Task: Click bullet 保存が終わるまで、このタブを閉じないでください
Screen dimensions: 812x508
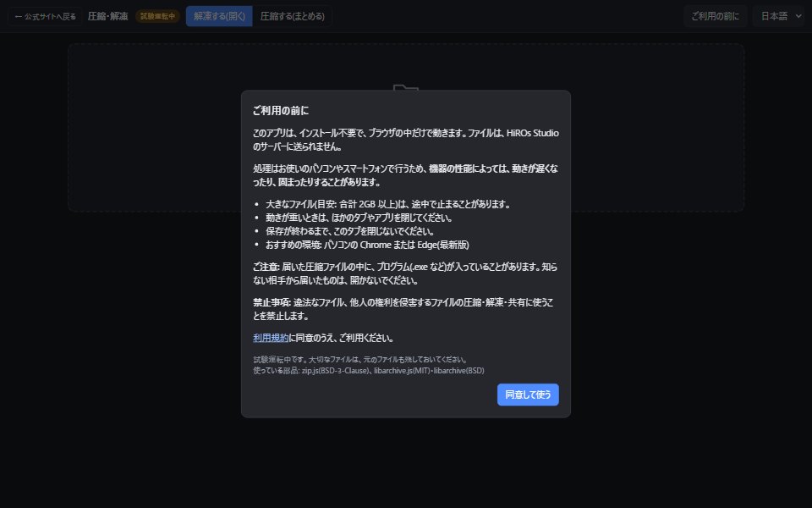Action: pyautogui.click(x=349, y=231)
